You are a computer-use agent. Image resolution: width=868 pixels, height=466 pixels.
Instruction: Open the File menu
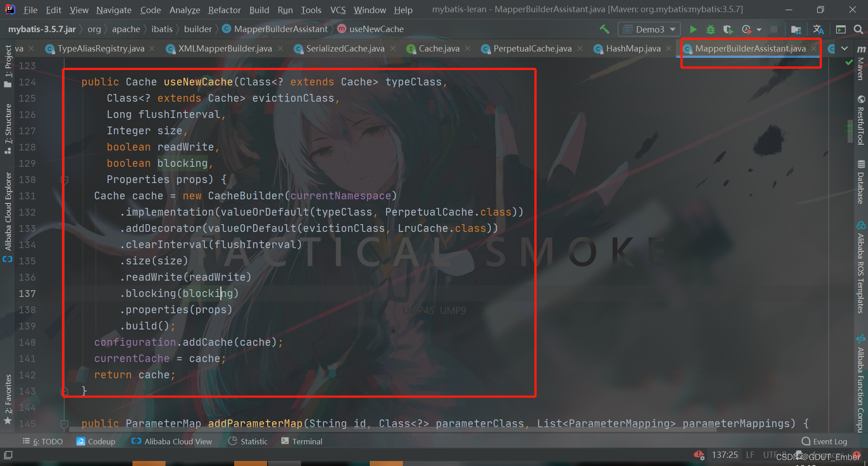pos(30,10)
